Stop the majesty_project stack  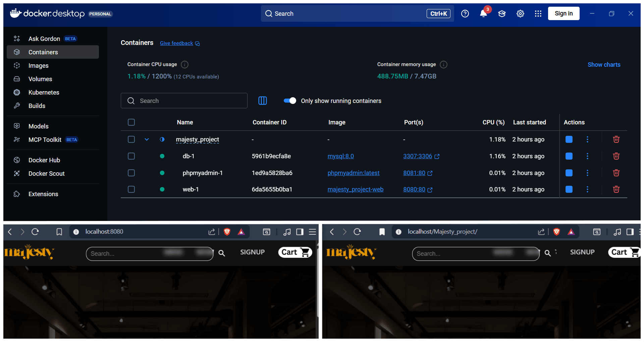coord(569,139)
